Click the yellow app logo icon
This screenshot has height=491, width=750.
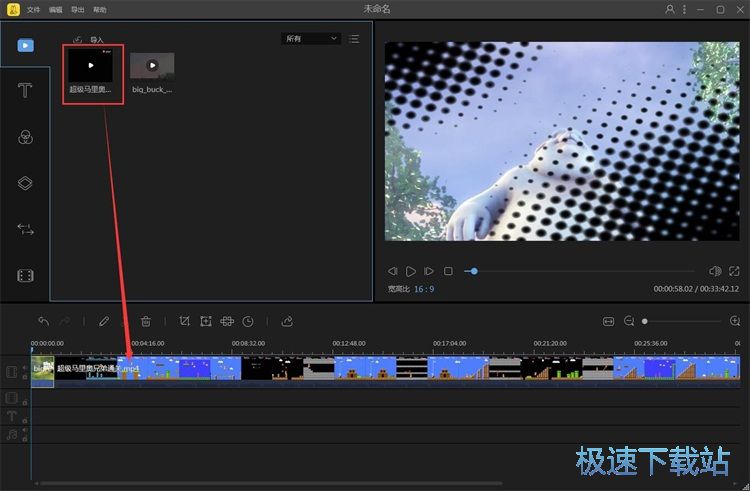click(x=13, y=10)
